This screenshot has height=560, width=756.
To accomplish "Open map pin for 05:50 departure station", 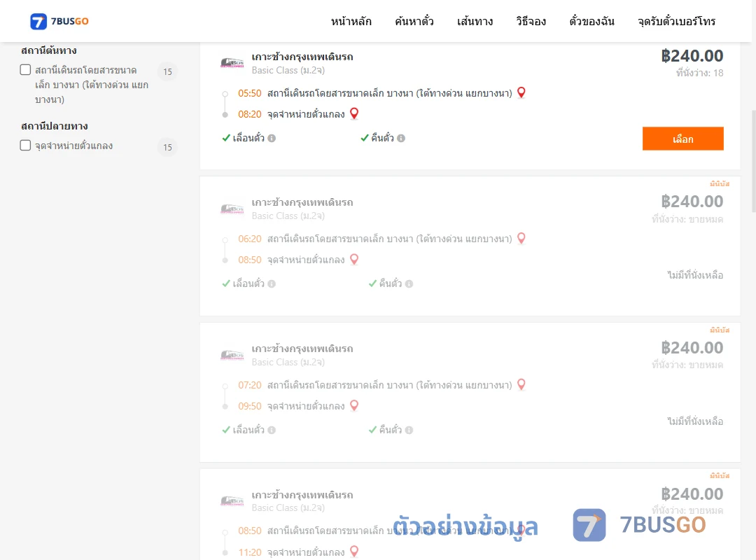I will (521, 92).
